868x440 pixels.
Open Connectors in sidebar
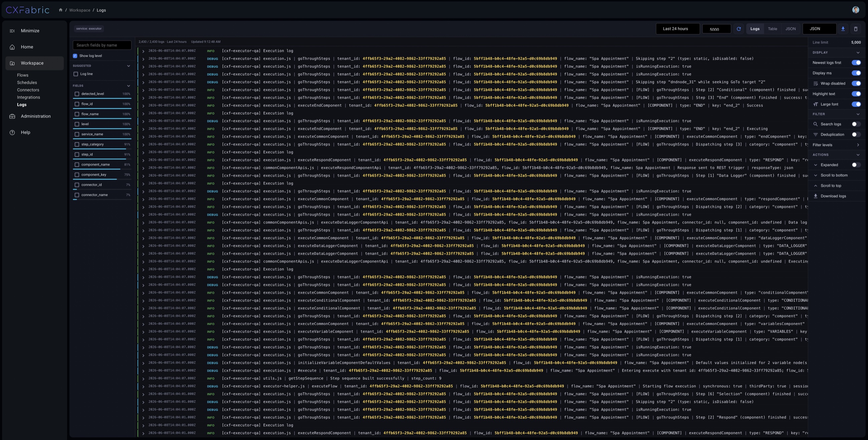(x=28, y=90)
